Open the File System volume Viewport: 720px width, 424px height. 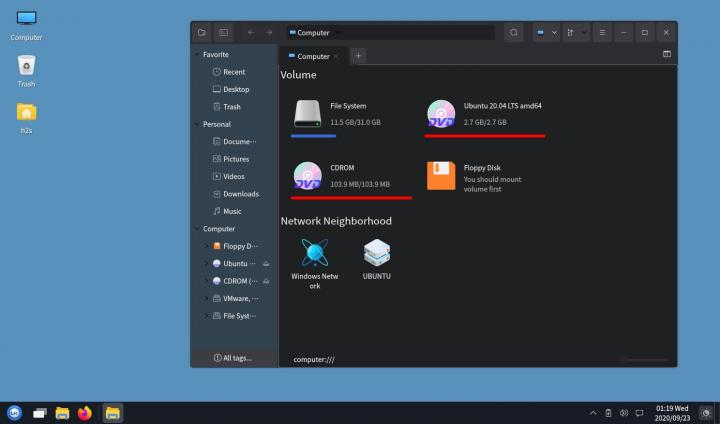pyautogui.click(x=308, y=113)
